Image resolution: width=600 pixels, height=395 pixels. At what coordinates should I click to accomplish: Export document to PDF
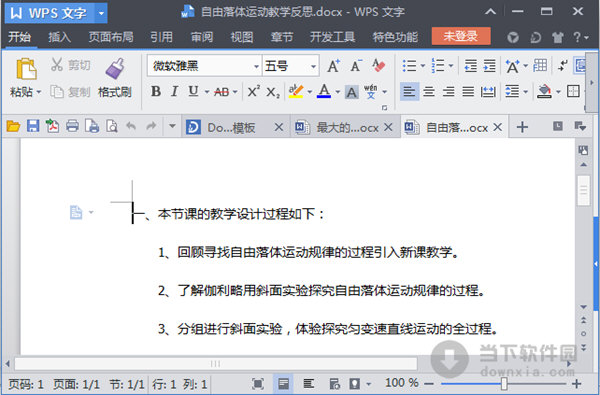(52, 126)
